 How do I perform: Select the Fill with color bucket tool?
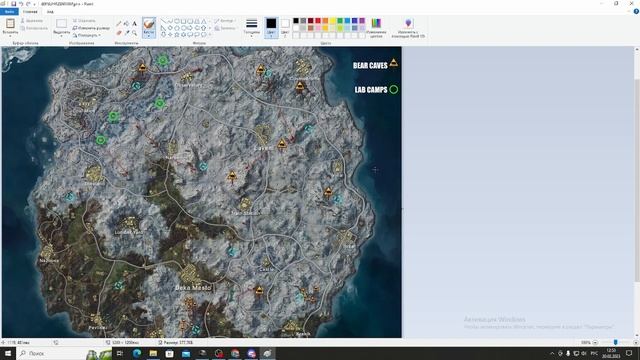(127, 24)
